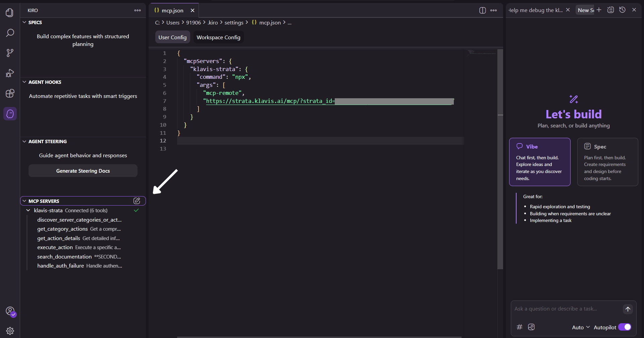Click the Generate Steering Docs button
644x338 pixels.
point(83,171)
